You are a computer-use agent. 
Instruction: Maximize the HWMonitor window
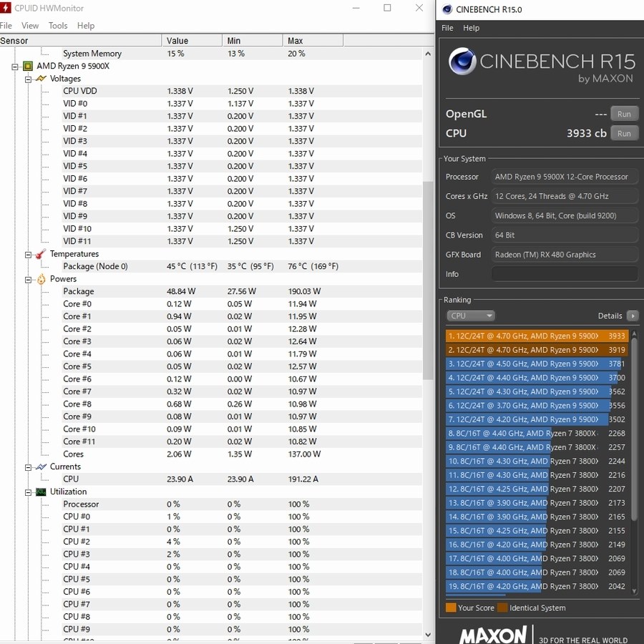[x=387, y=8]
